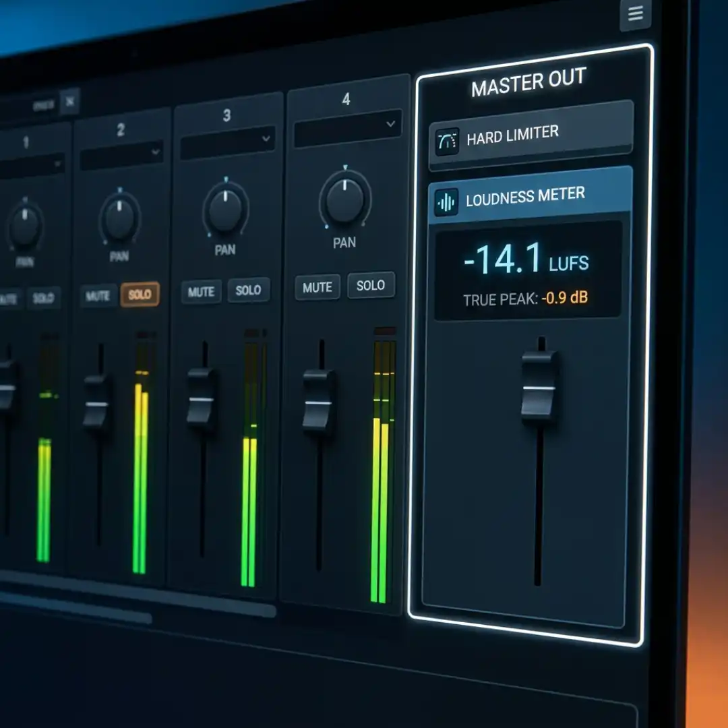Viewport: 728px width, 728px height.
Task: Click the channel 4 level meter
Action: [384, 466]
